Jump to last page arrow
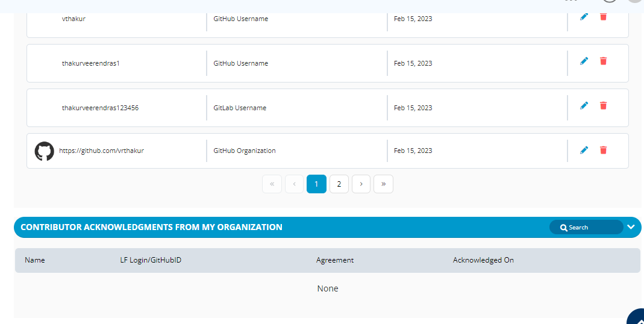This screenshot has width=644, height=324. coord(383,184)
